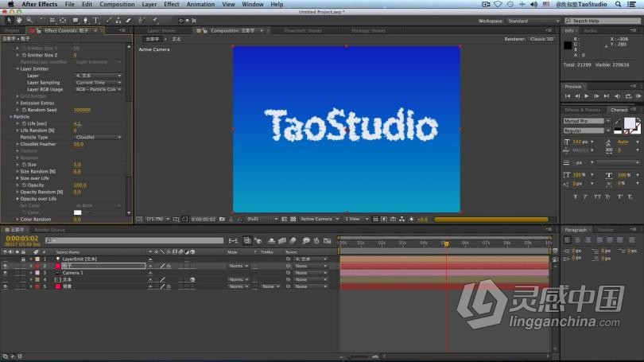Viewport: 644px width, 362px height.
Task: Open the Layer RGB Usage dropdown
Action: [x=98, y=89]
